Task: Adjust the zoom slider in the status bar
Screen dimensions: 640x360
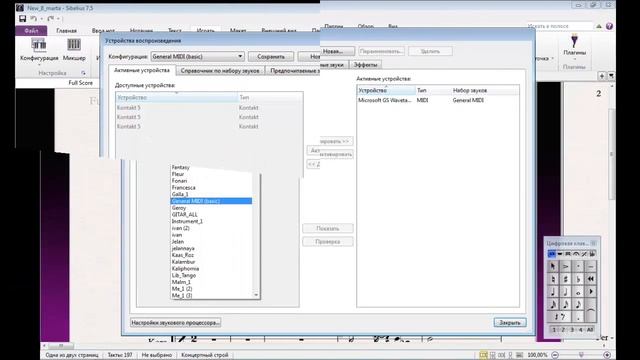Action: point(581,355)
